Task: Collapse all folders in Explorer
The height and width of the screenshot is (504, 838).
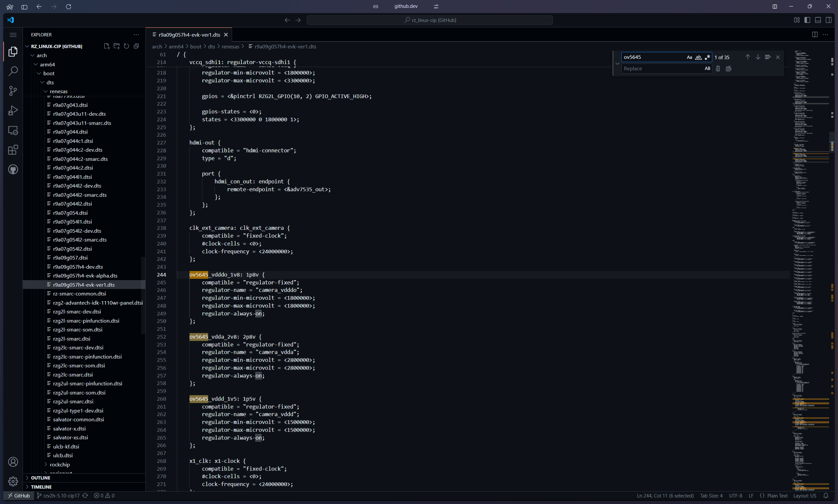Action: 136,46
